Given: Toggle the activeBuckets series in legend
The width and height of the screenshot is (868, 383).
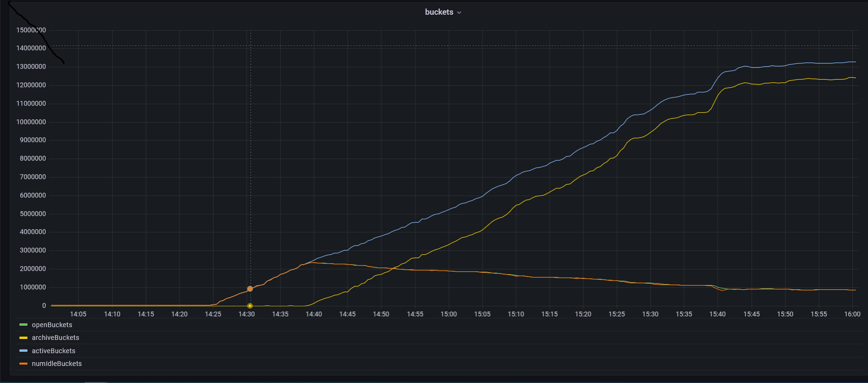Looking at the screenshot, I should [x=54, y=351].
